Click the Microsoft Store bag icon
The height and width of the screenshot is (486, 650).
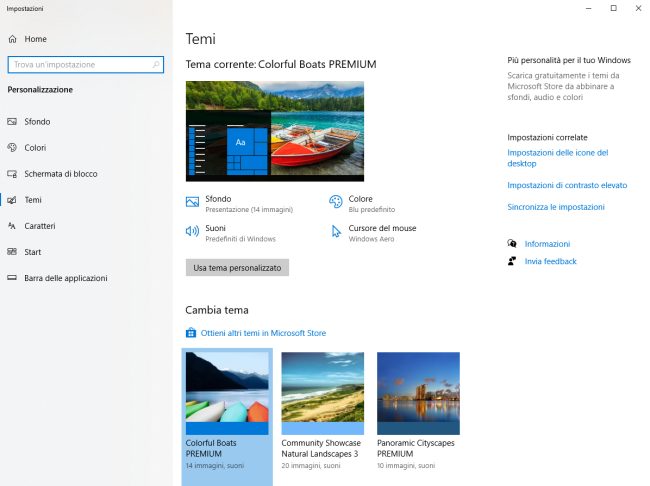click(x=191, y=333)
